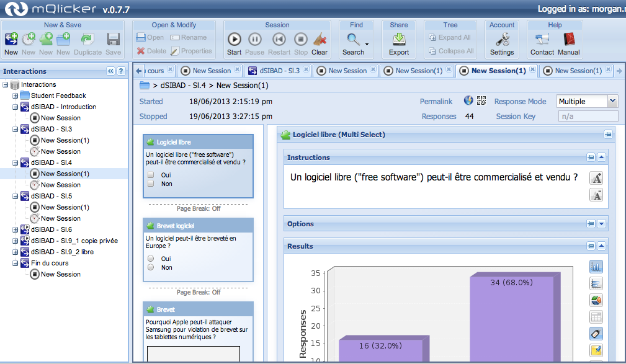Expand the Options panel section
Viewport: 626px width, 364px height.
(601, 224)
